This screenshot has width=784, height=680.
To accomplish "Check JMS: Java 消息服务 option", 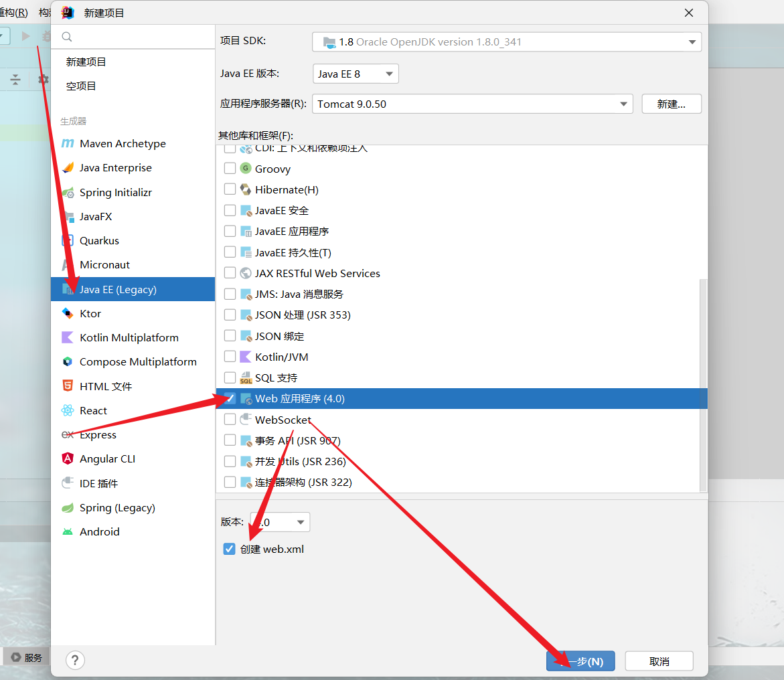I will coord(230,294).
